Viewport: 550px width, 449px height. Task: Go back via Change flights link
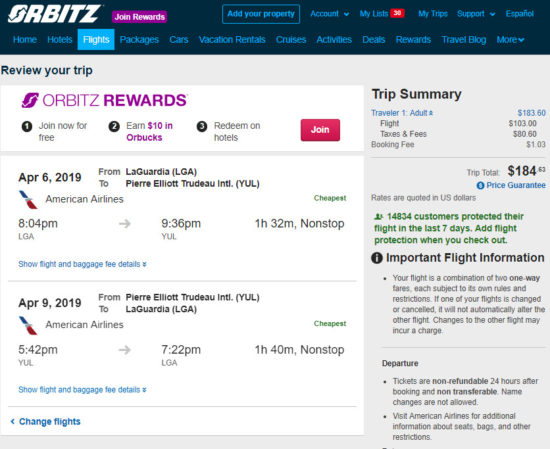point(46,421)
